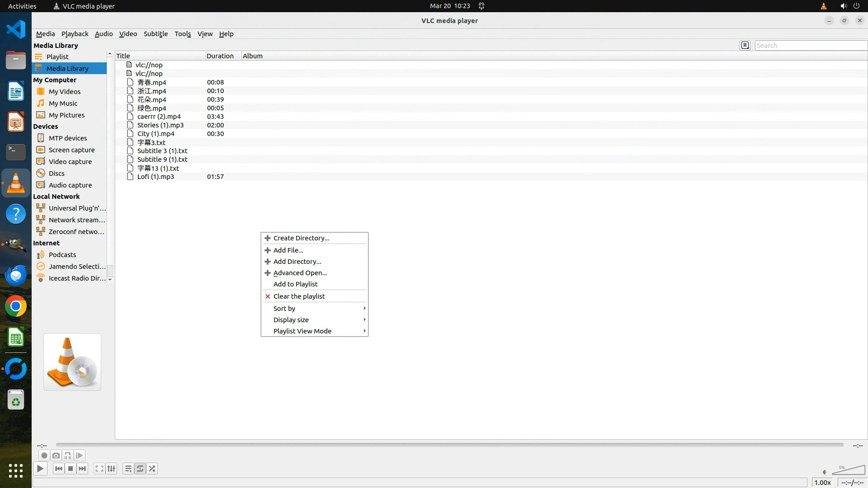Toggle the playlist view button

(128, 469)
